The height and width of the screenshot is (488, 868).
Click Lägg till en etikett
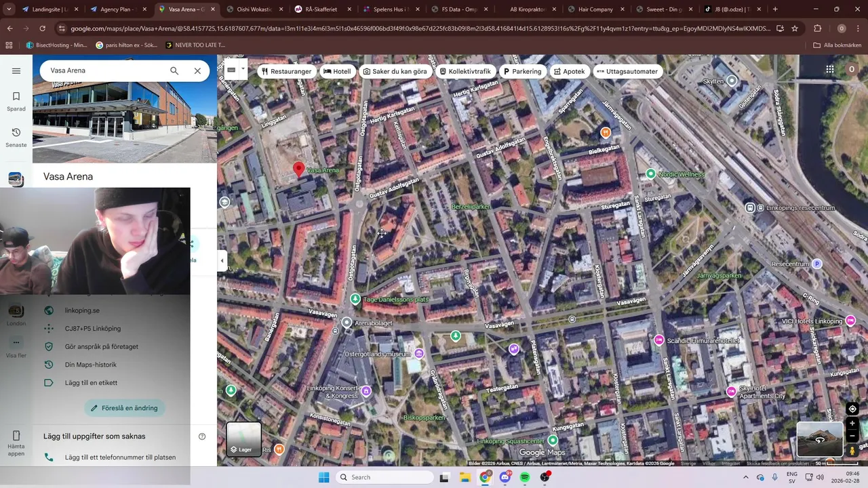click(91, 383)
